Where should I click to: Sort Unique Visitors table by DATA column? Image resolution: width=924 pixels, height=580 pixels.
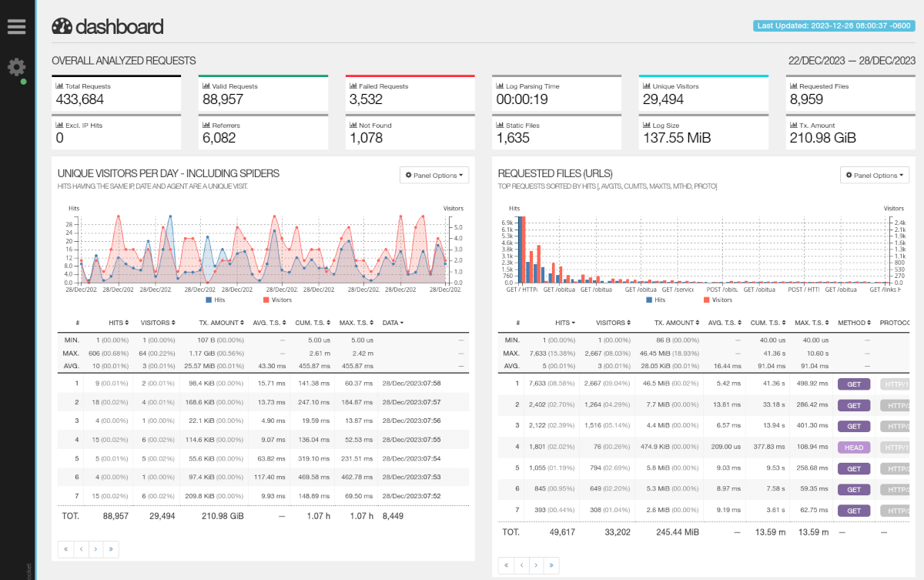coord(393,323)
